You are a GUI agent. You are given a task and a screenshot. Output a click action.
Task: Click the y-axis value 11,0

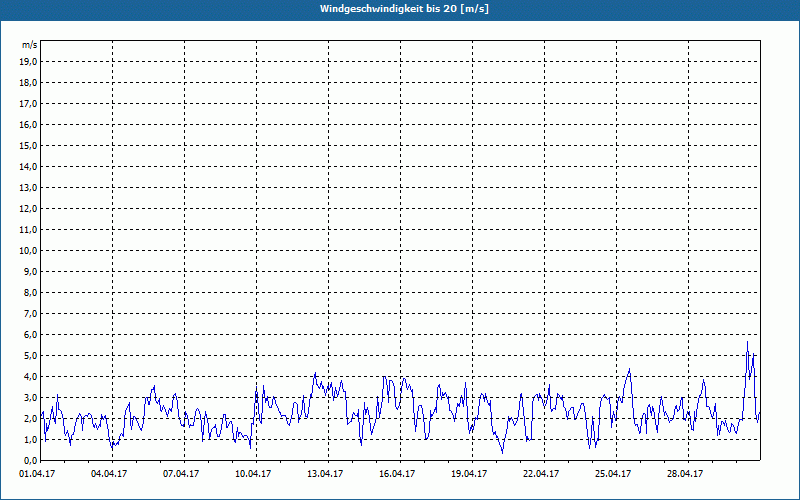pos(29,230)
